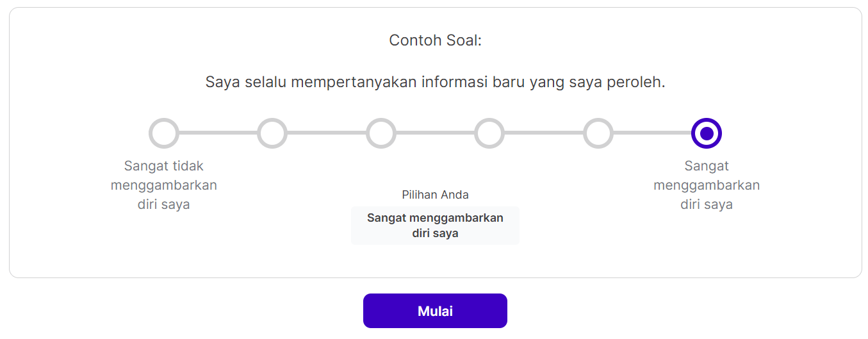Click the scale line between second and third circles
Image resolution: width=868 pixels, height=339 pixels.
click(327, 133)
